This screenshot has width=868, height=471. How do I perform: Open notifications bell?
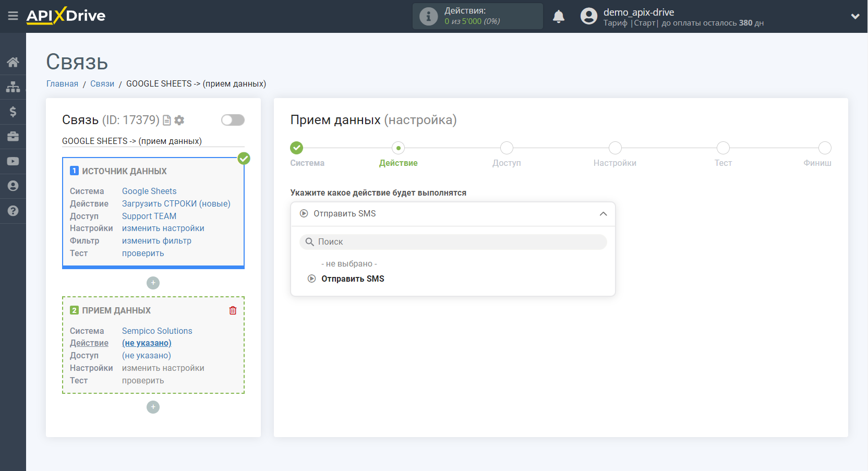[559, 16]
